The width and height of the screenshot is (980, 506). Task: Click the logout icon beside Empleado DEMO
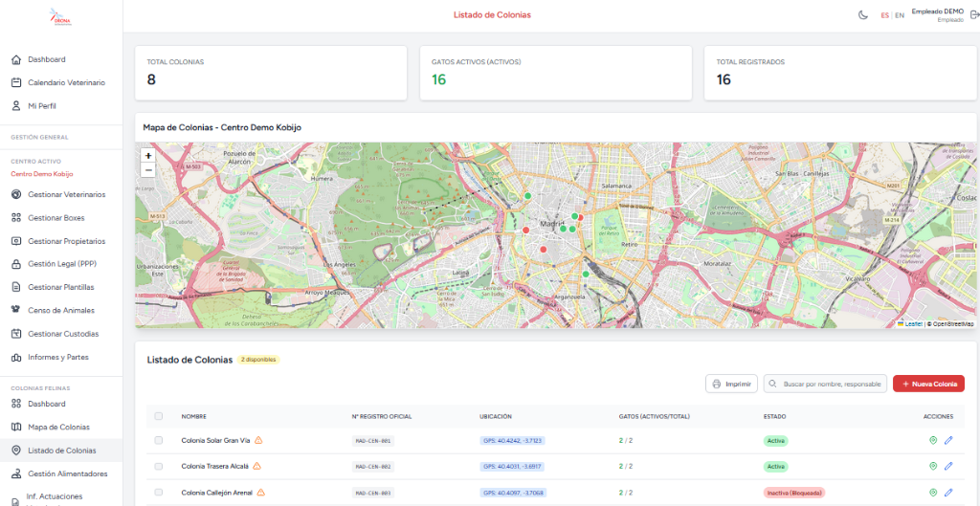973,15
